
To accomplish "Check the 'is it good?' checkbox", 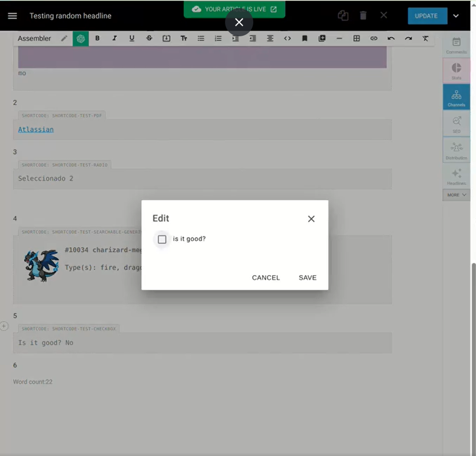I will click(x=162, y=239).
